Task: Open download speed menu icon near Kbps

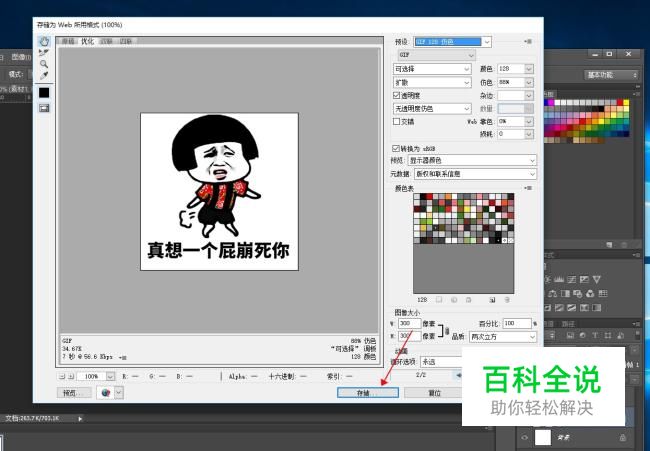Action: (123, 357)
